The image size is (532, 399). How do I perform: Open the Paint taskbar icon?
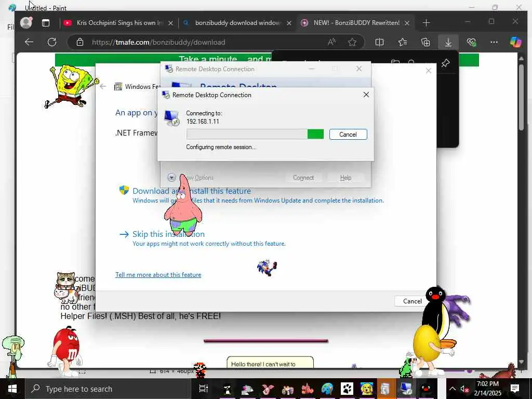(x=327, y=389)
